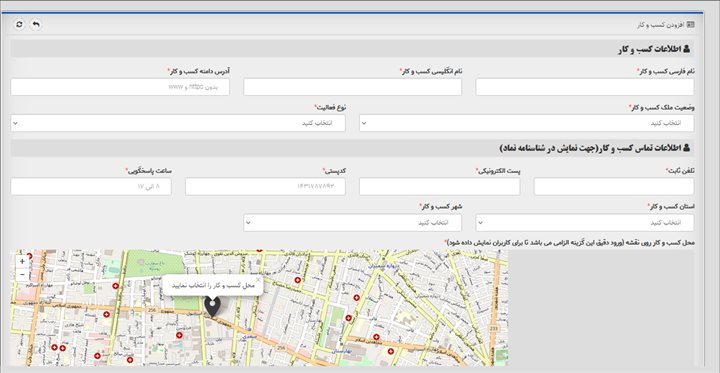Focus the response hours field
The width and height of the screenshot is (720, 373).
click(x=91, y=186)
